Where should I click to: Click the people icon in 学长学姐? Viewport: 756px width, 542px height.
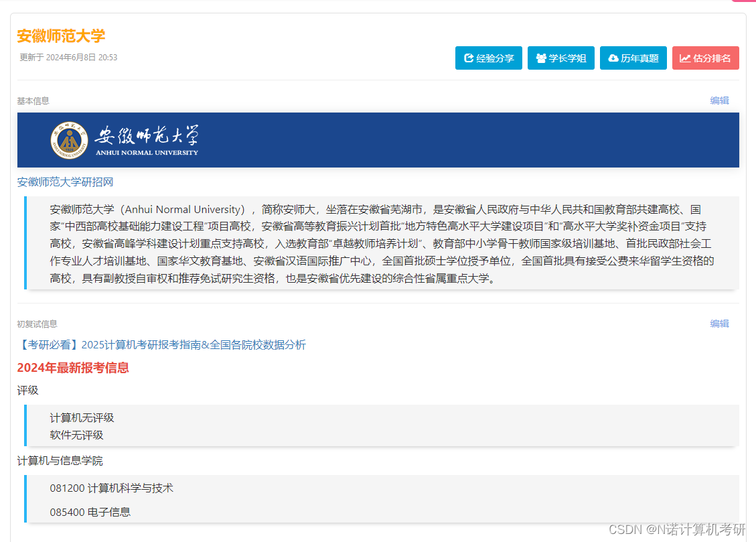click(x=541, y=58)
